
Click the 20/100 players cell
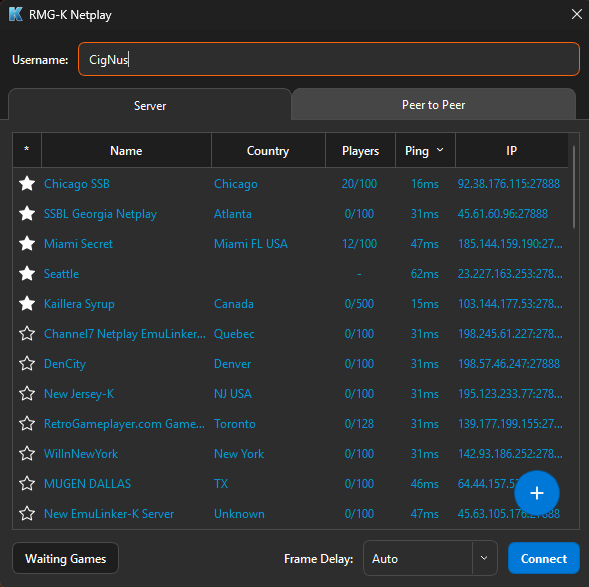pos(359,184)
